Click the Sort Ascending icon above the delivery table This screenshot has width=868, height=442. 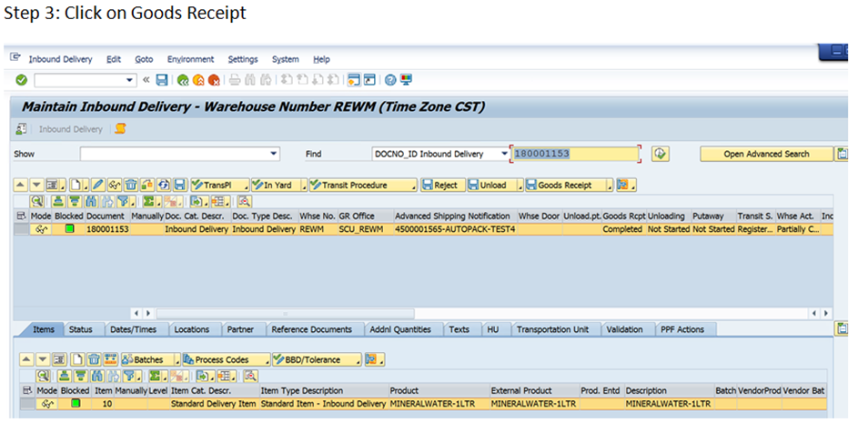pos(58,201)
